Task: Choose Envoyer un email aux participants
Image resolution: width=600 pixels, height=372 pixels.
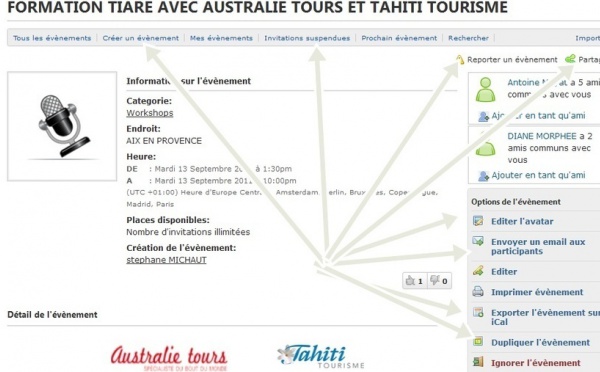Action: click(538, 246)
